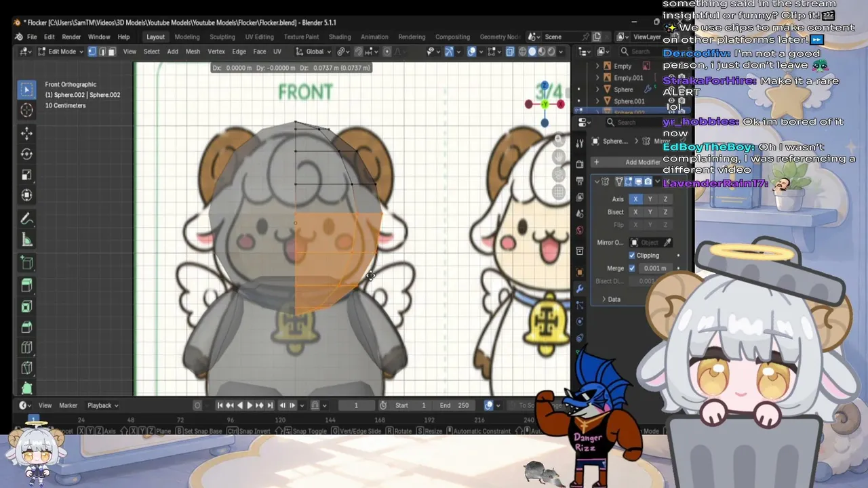Select the Select Box tool
868x488 pixels.
26,89
